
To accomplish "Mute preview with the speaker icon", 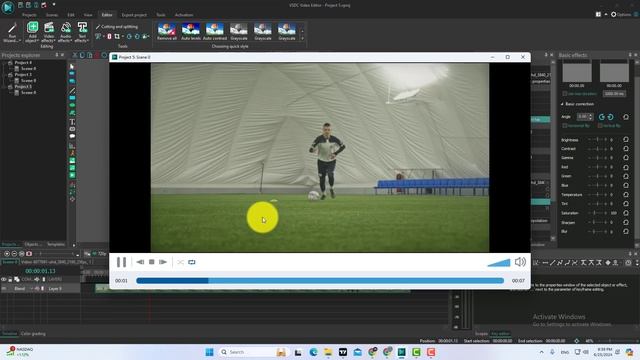I will point(520,262).
